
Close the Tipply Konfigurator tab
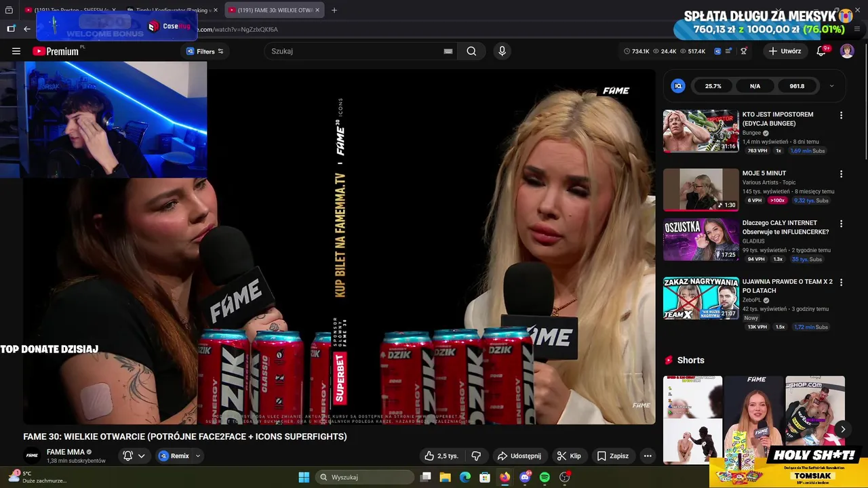[x=216, y=10]
